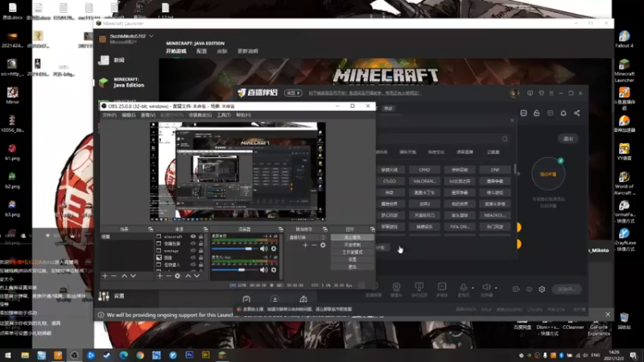Toggle visibility of montage source in OBS

(193, 250)
